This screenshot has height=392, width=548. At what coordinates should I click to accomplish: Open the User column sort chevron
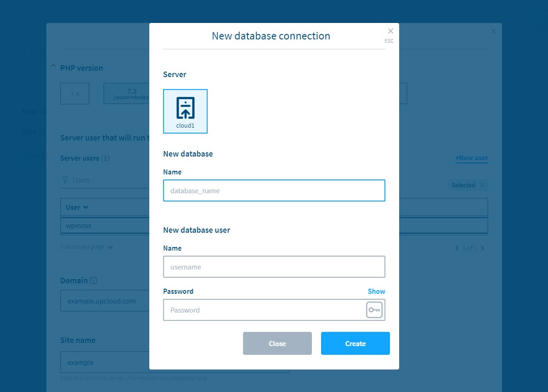click(x=85, y=207)
